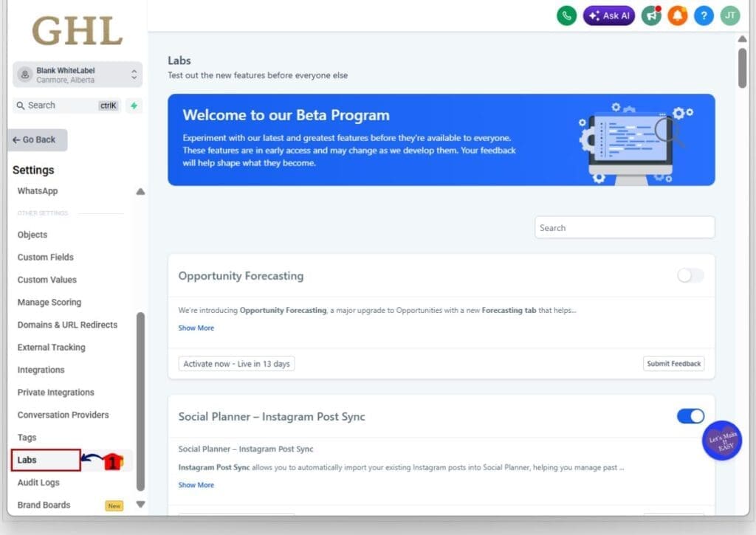Click Submit Feedback for Opportunity Forecasting
Screen dimensions: 756x535
pyautogui.click(x=673, y=364)
